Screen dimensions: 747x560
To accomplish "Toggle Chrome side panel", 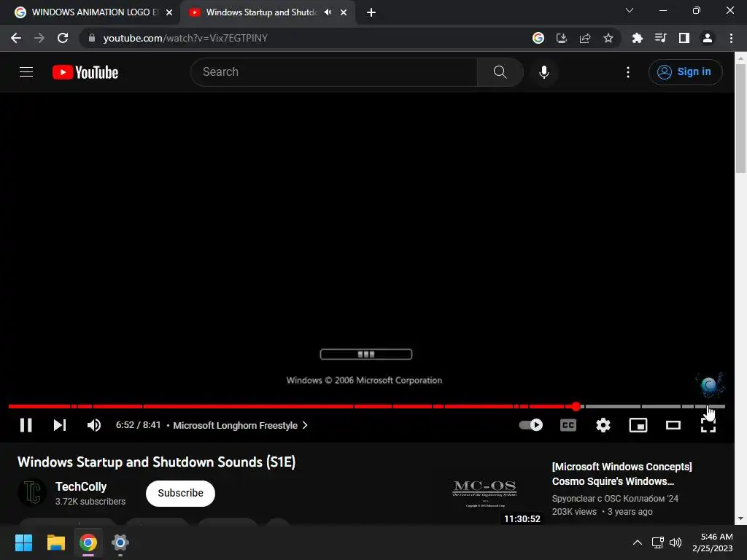I will click(x=684, y=38).
